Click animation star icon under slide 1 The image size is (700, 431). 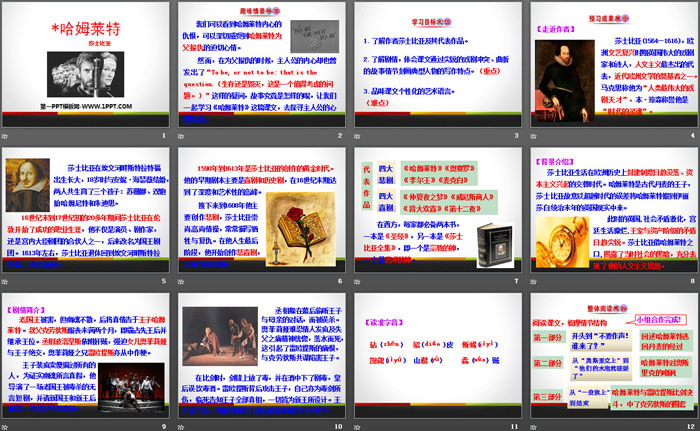click(4, 136)
